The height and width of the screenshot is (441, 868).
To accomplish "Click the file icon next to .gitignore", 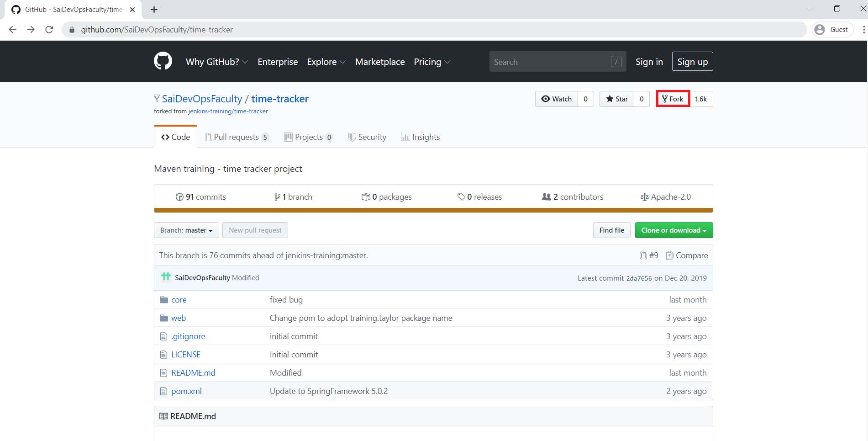I will click(163, 336).
